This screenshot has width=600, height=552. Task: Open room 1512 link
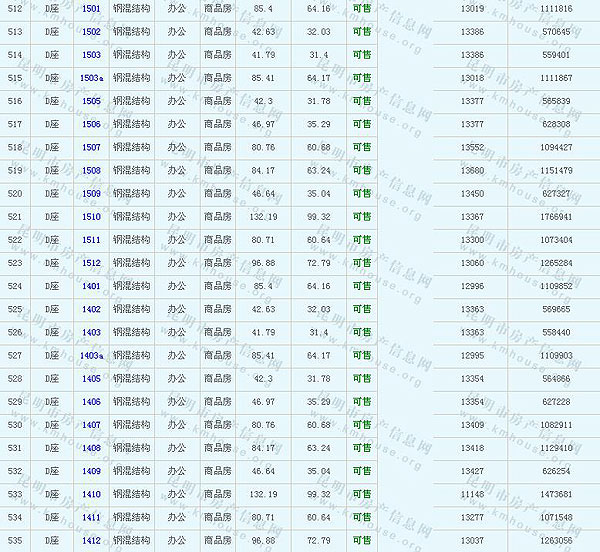91,263
